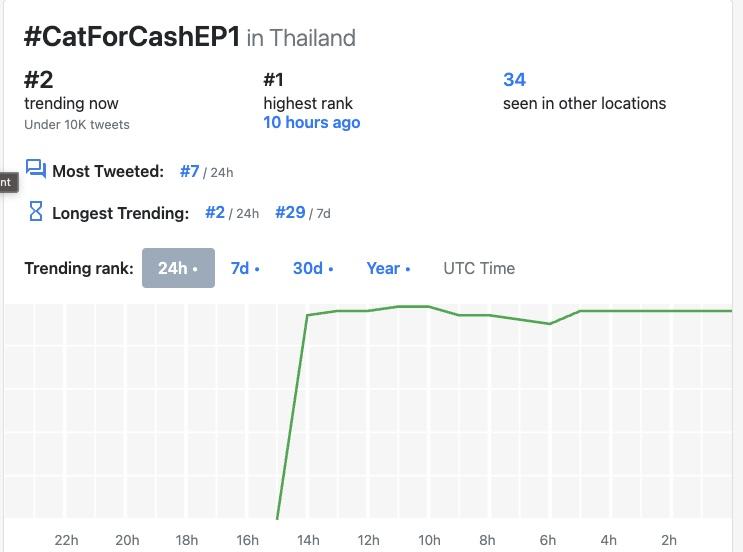743x552 pixels.
Task: Click the #29 Longest Trending 7d link
Action: [x=290, y=213]
